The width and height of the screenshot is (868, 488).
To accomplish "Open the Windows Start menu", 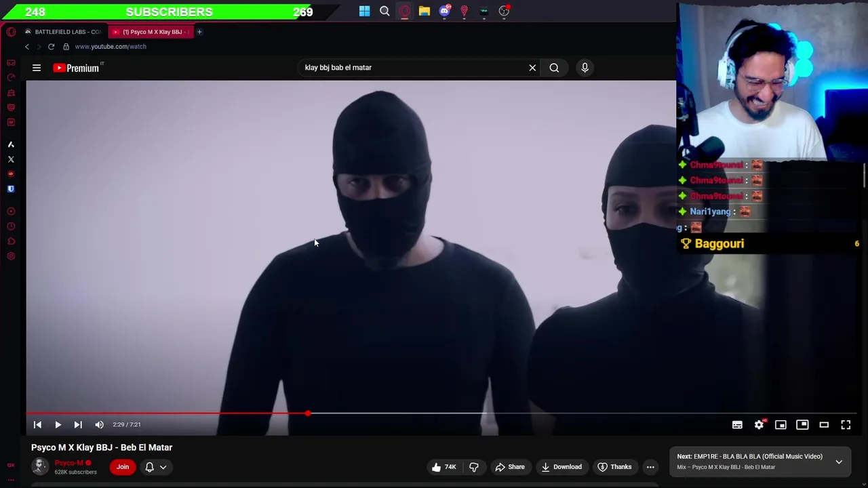I will click(365, 11).
